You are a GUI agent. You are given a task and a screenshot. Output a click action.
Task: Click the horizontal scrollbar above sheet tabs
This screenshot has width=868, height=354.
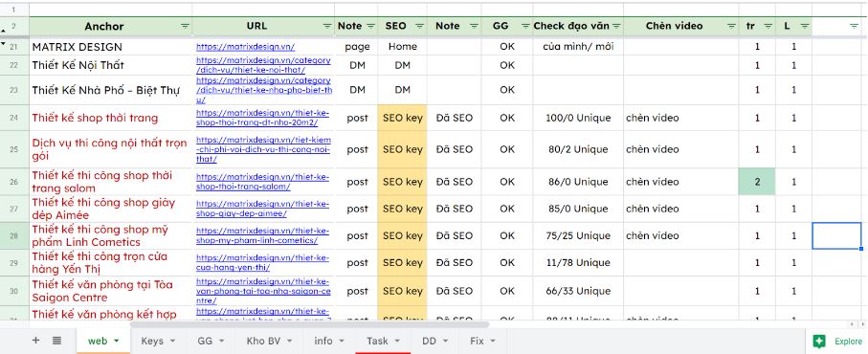tap(310, 324)
